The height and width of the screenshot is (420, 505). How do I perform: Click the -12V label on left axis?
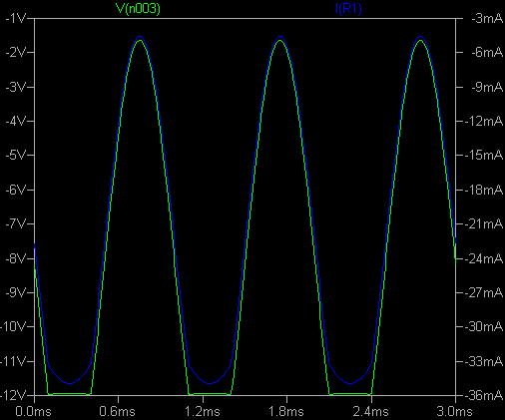coord(13,395)
